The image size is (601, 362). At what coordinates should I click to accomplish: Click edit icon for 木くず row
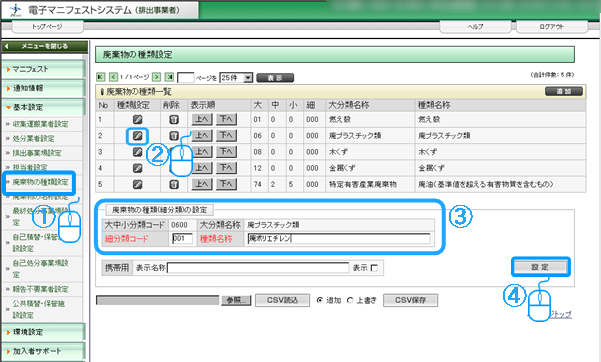point(138,152)
